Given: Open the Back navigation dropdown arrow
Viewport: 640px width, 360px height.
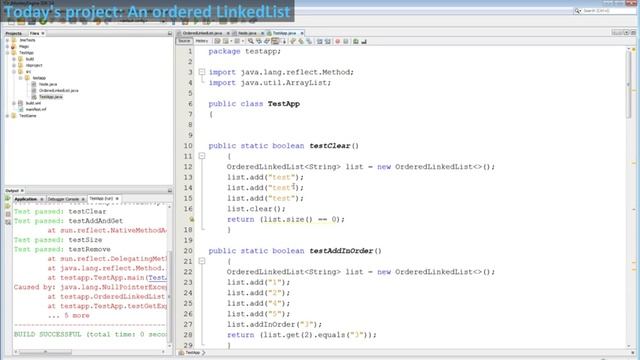Looking at the screenshot, I should [x=231, y=41].
